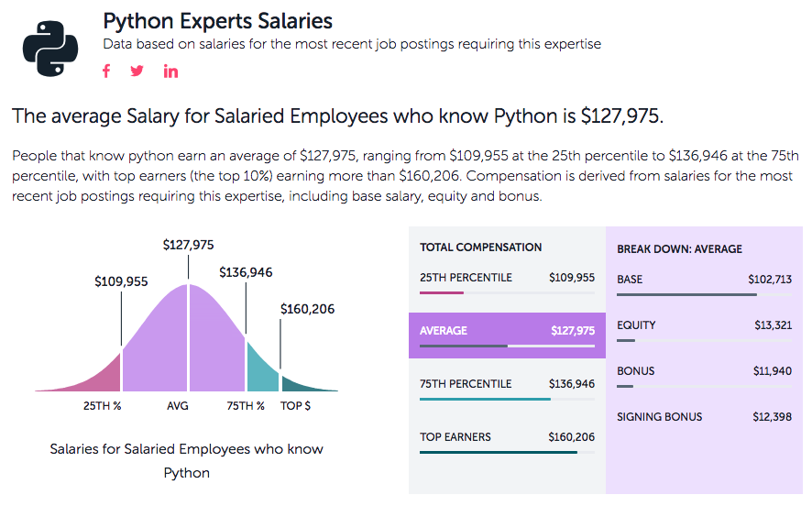Image resolution: width=812 pixels, height=506 pixels.
Task: Click the Python logo icon
Action: (51, 47)
